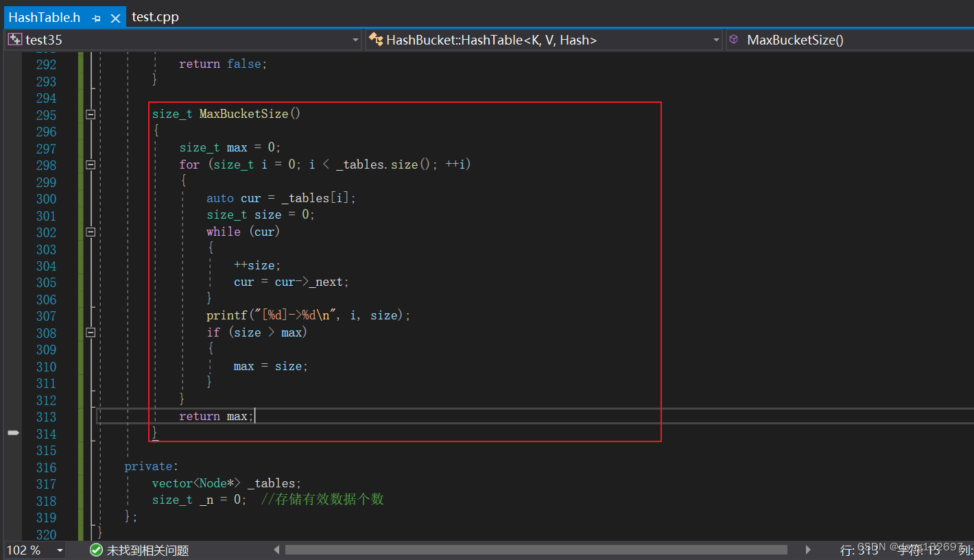Close the HashTable.h tab
The height and width of the screenshot is (560, 974).
coord(115,19)
